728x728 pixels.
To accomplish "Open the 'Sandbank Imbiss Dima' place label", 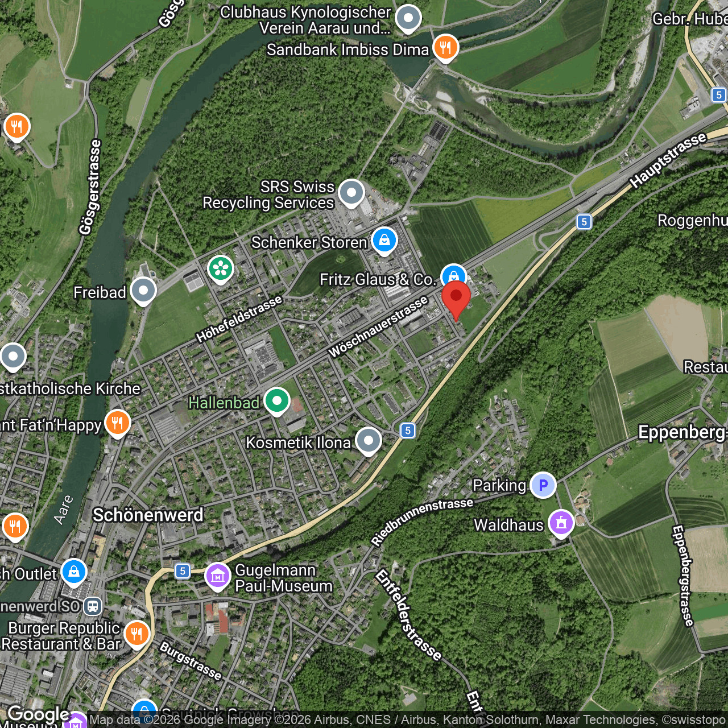I will coord(348,49).
